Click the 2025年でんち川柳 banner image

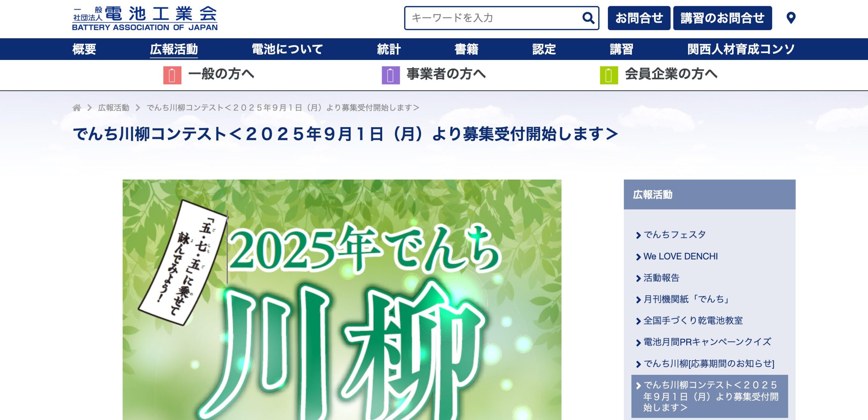(342, 300)
